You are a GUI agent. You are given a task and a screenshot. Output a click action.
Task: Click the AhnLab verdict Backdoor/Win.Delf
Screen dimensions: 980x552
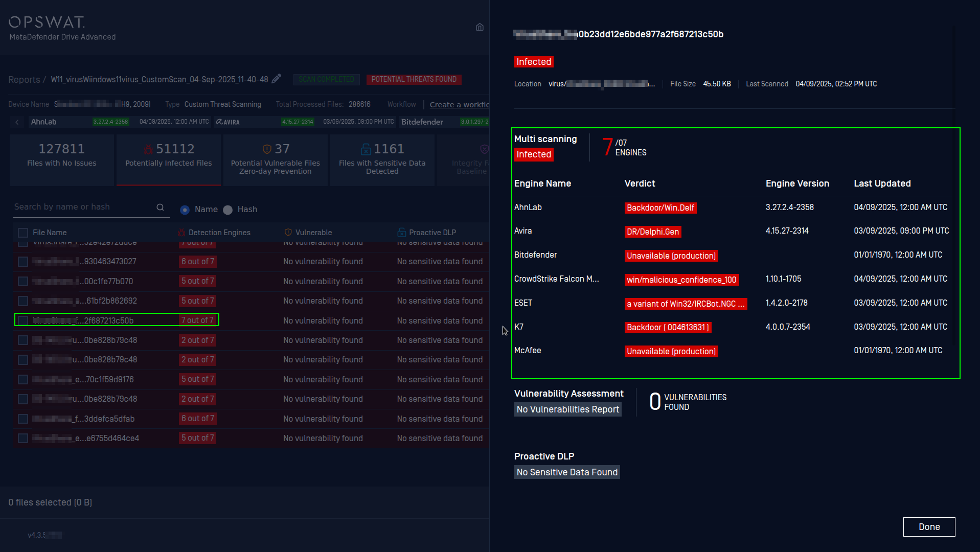660,208
